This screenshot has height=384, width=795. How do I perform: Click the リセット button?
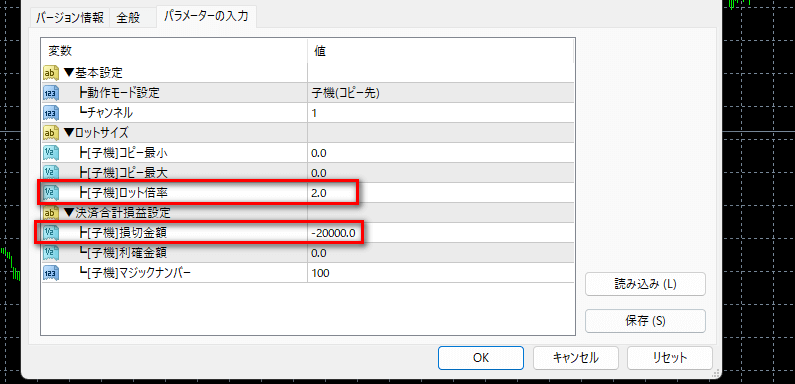669,358
